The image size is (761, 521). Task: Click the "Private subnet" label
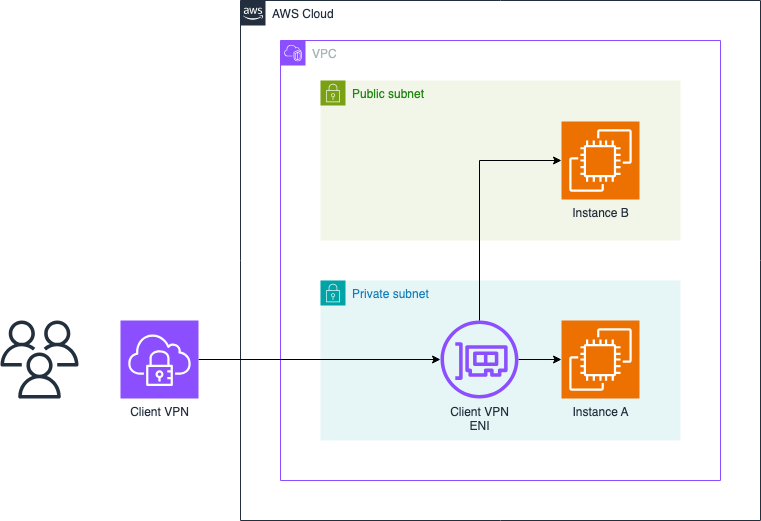pyautogui.click(x=390, y=294)
